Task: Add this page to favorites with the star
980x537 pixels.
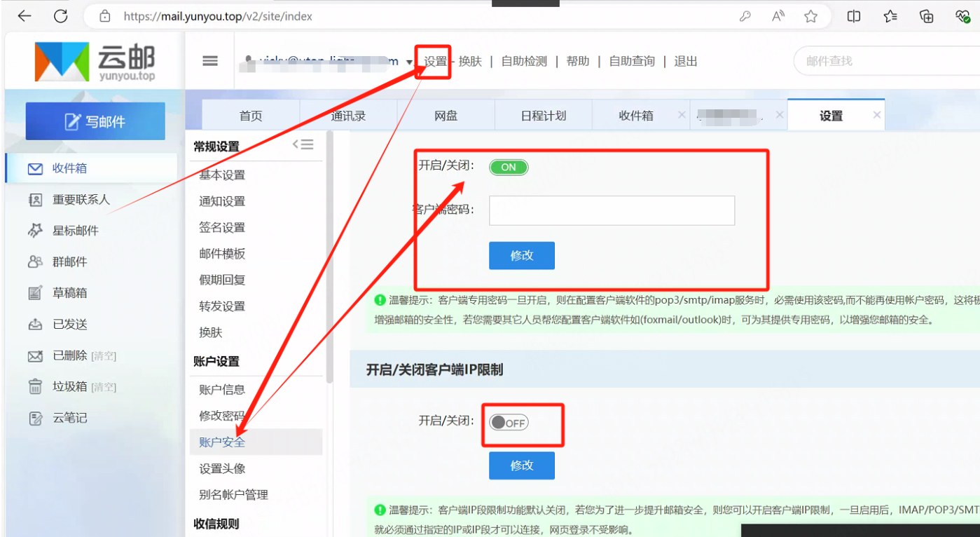Action: [x=811, y=16]
